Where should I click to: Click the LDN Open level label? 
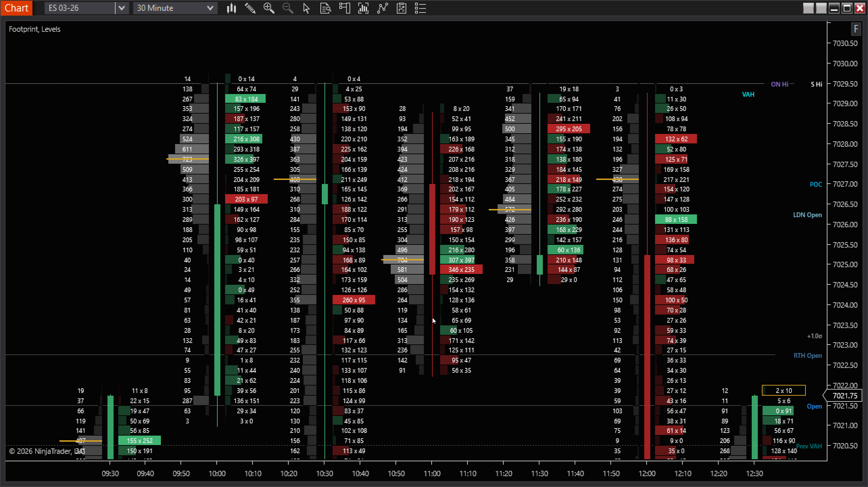pos(807,215)
